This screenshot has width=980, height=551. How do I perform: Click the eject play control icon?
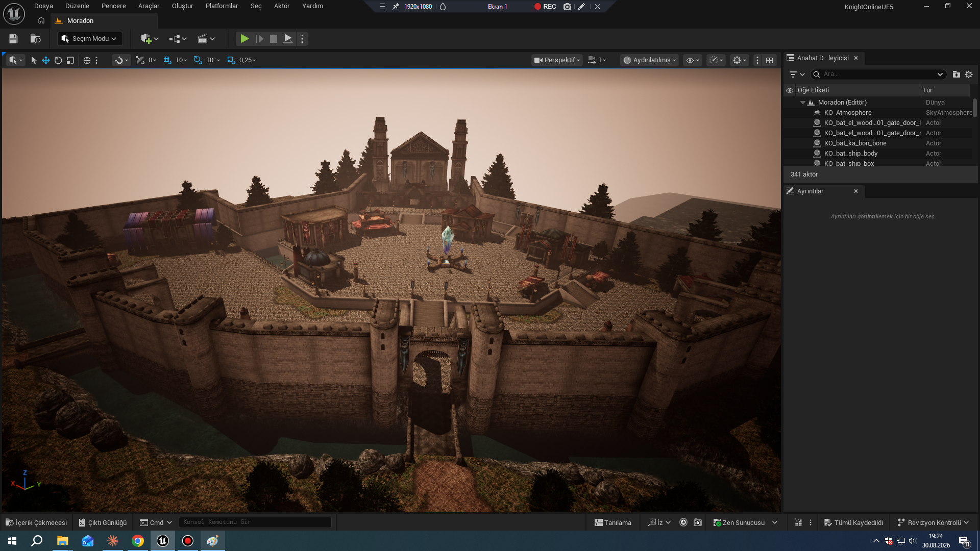[288, 39]
